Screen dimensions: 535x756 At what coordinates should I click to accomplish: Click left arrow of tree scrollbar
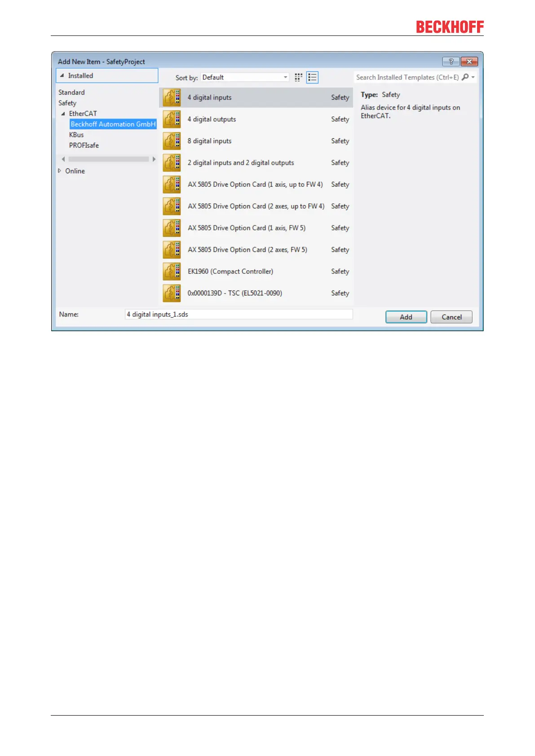point(63,159)
